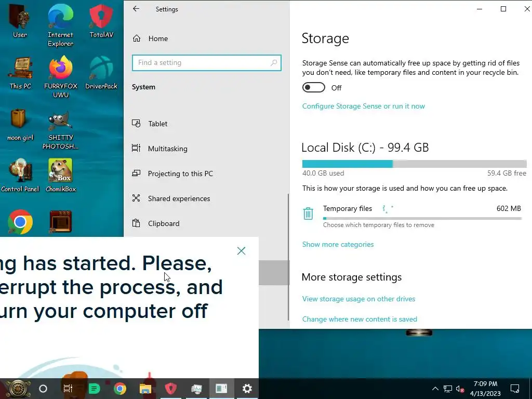Select the This PC desktop icon
532x399 pixels.
[20, 73]
